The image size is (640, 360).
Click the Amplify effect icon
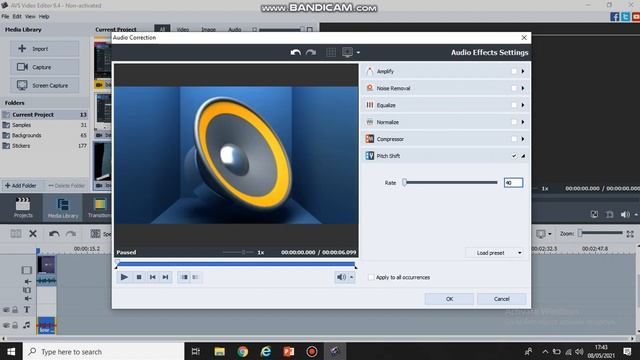tap(369, 71)
